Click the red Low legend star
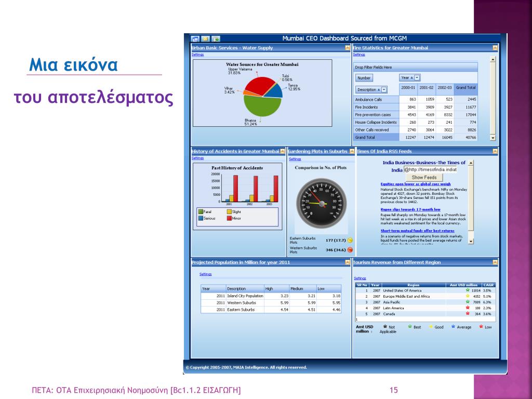This screenshot has height=399, width=532. 481,326
